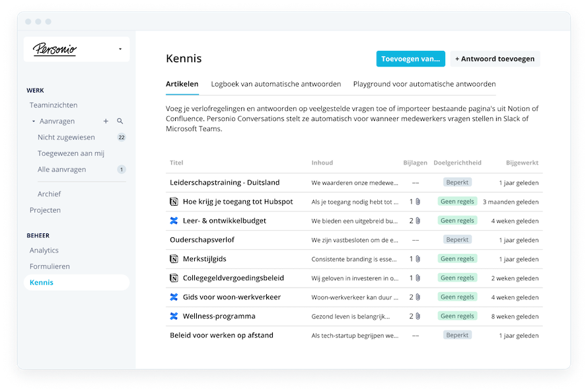Image resolution: width=588 pixels, height=392 pixels.
Task: Click the plus icon next to Aanvragen
Action: click(x=106, y=121)
